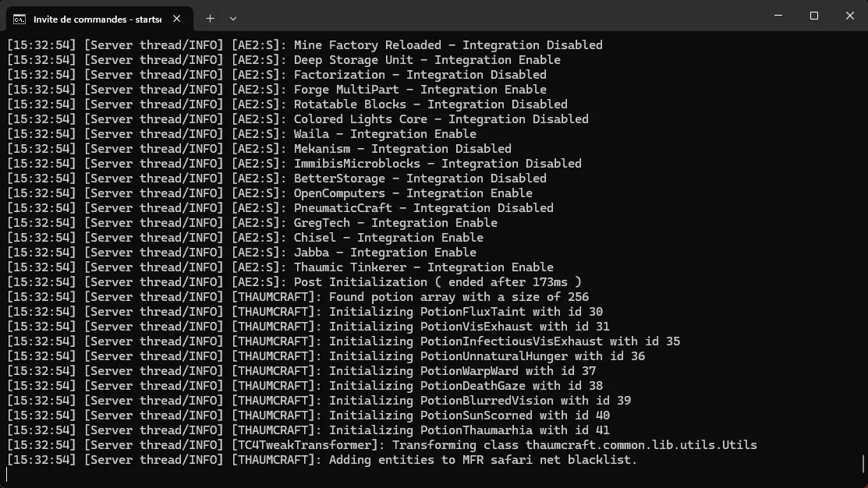Open a new terminal tab with plus
868x488 pixels.
210,18
